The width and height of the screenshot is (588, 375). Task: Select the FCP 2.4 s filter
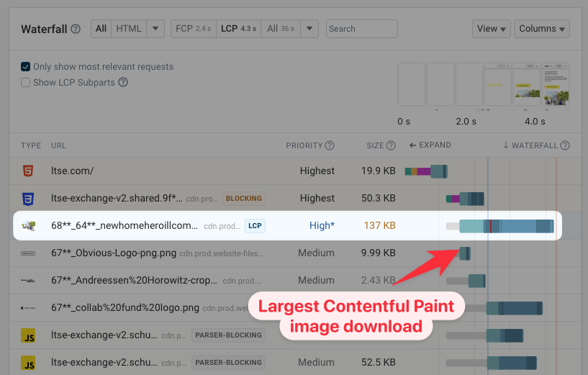[194, 29]
